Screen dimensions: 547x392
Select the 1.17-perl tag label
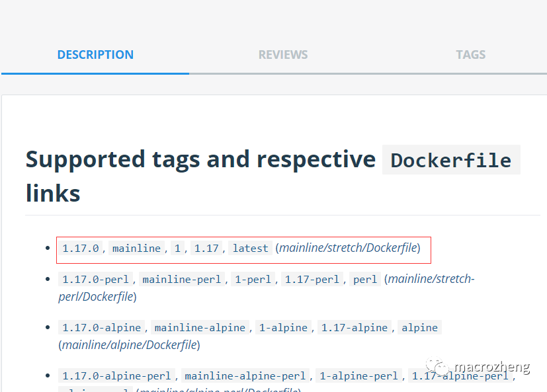312,280
